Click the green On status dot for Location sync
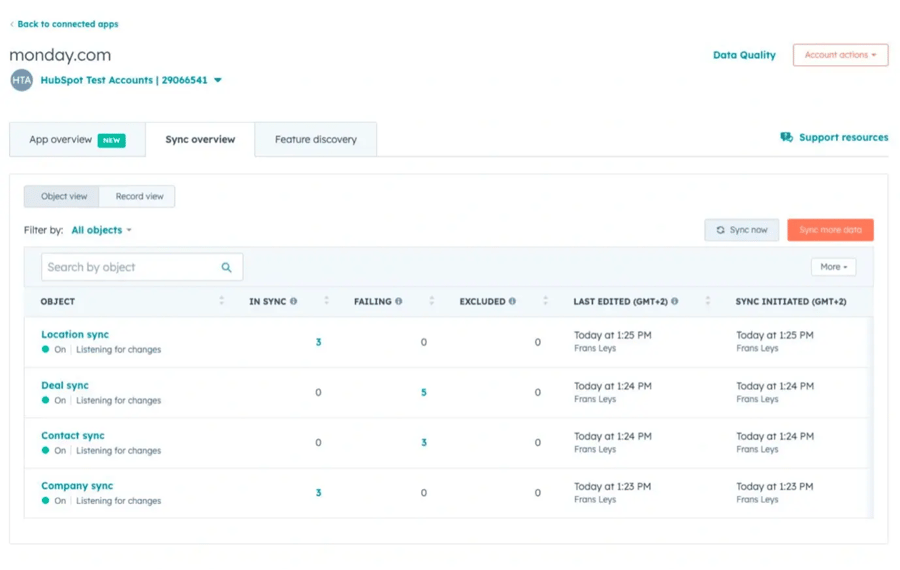900x570 pixels. click(x=45, y=349)
